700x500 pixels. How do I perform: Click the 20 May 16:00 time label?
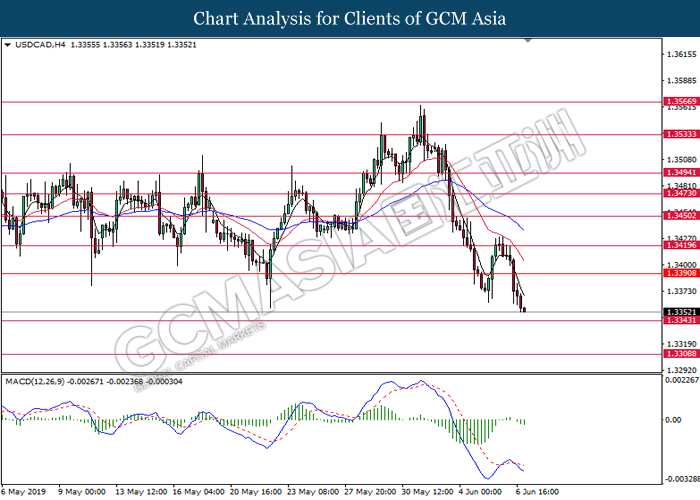coord(256,492)
